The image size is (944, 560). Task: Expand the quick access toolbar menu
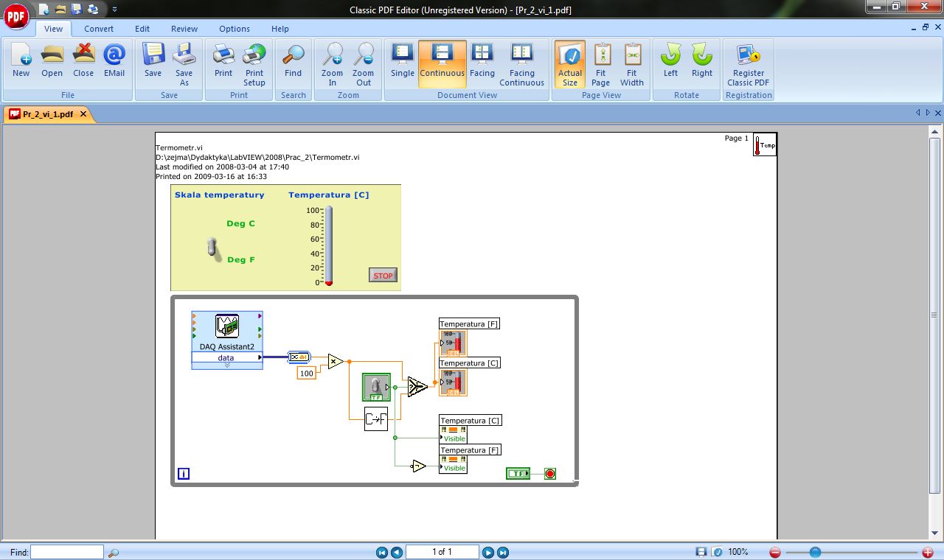click(115, 10)
